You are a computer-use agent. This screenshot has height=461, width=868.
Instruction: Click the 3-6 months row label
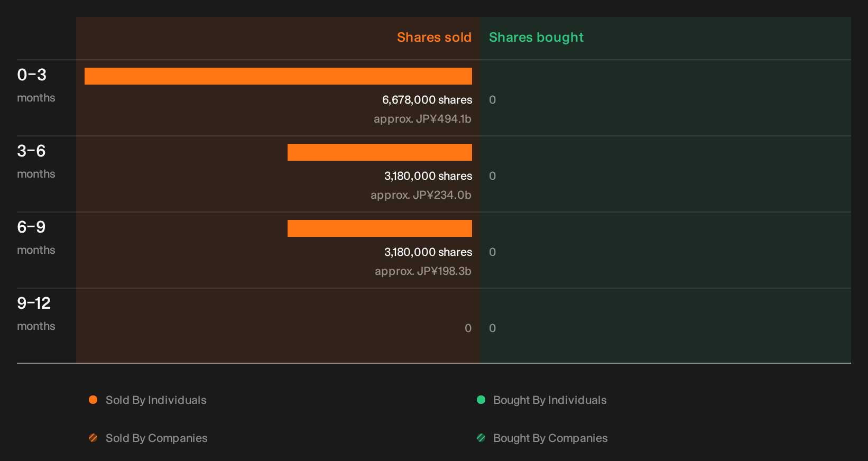(x=36, y=161)
